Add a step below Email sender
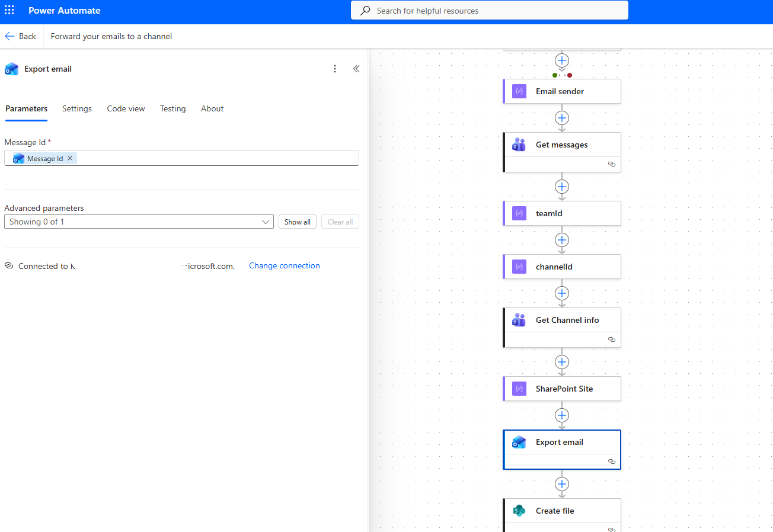 [x=562, y=118]
